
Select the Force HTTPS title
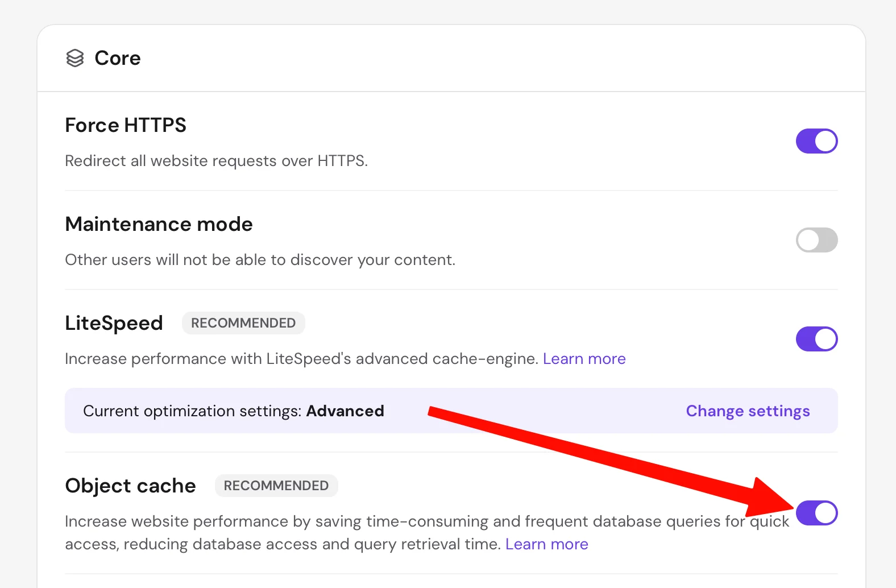tap(126, 125)
